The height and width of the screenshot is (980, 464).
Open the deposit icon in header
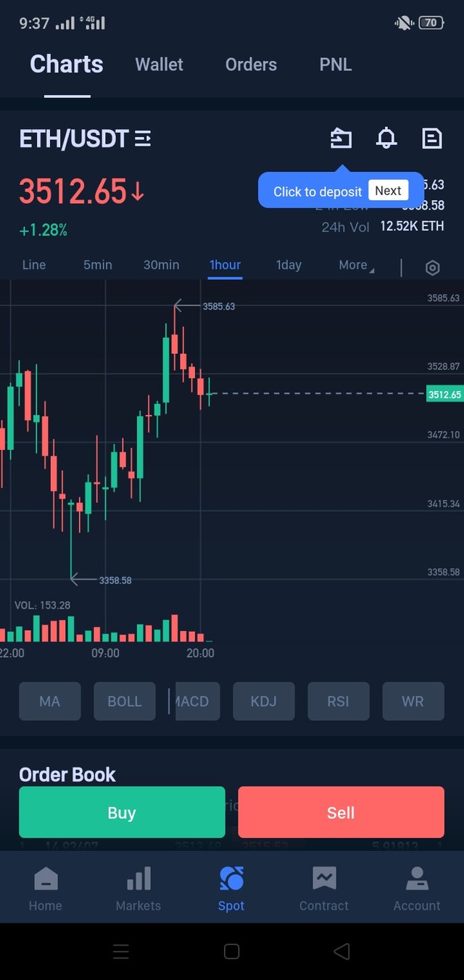341,138
